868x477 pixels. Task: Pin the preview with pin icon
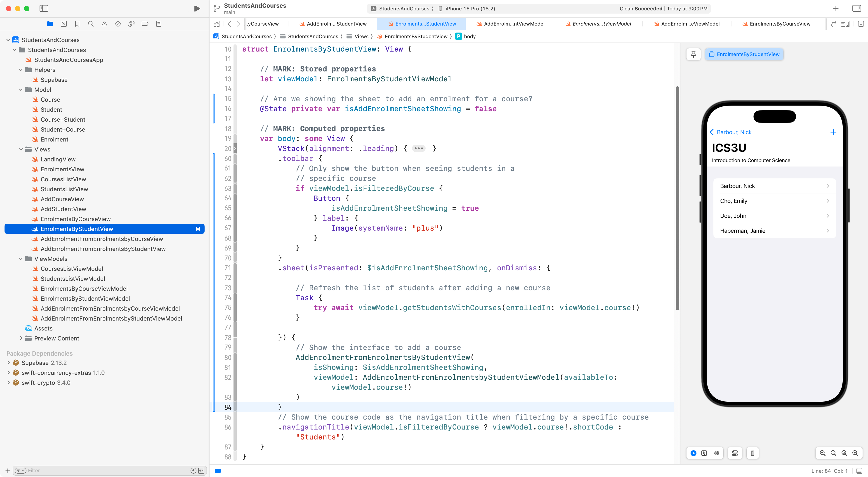point(693,54)
